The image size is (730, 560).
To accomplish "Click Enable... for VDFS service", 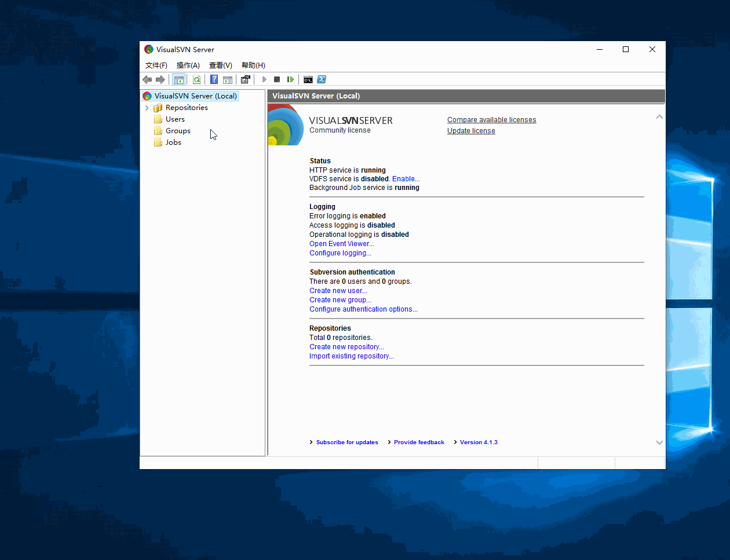I will tap(406, 179).
